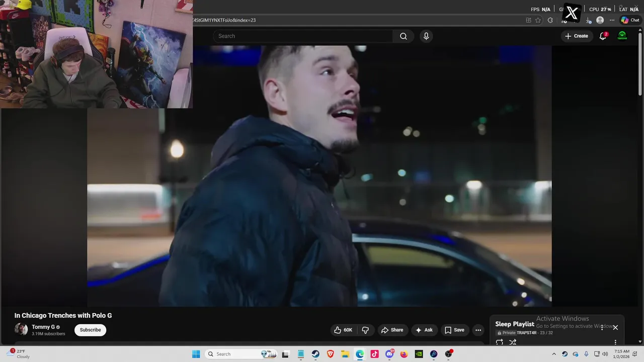Click the X logo overlay icon
The width and height of the screenshot is (644, 362).
572,13
